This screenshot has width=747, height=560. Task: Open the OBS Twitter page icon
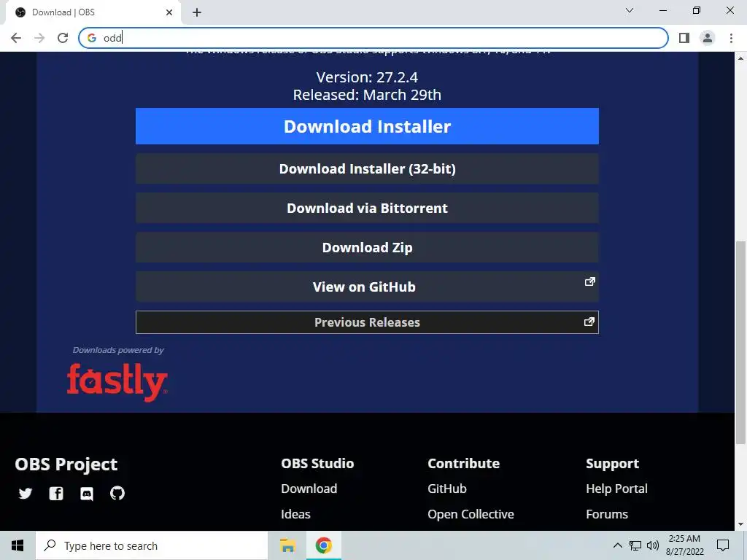26,494
